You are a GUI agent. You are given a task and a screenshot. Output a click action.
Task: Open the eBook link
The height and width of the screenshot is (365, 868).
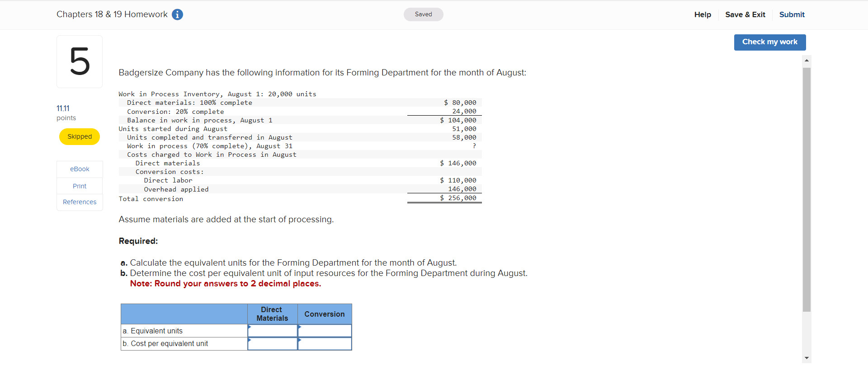click(x=80, y=169)
